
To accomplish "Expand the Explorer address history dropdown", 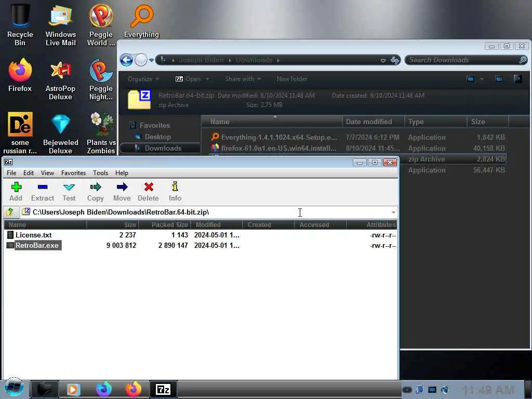I will tap(383, 60).
